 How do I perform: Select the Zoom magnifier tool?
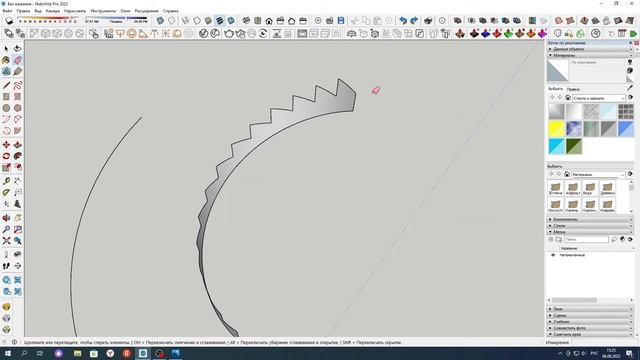click(6, 229)
